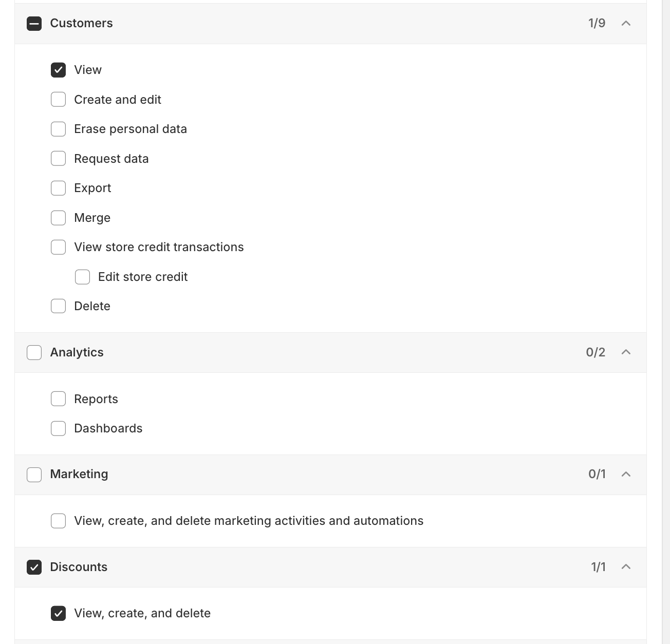
Task: Check the Erase personal data box
Action: click(58, 129)
